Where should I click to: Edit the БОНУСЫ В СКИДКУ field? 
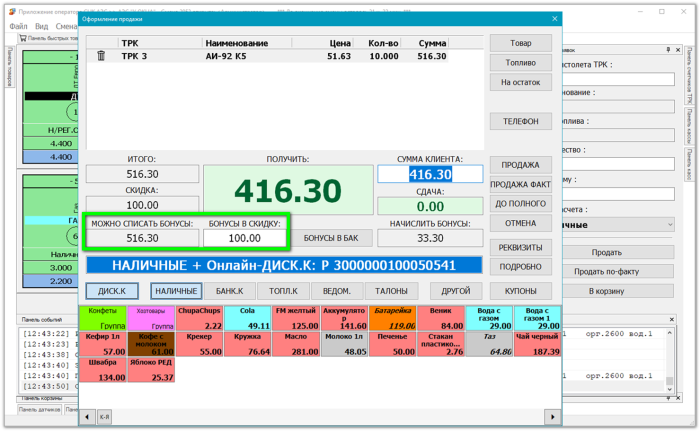(x=245, y=238)
